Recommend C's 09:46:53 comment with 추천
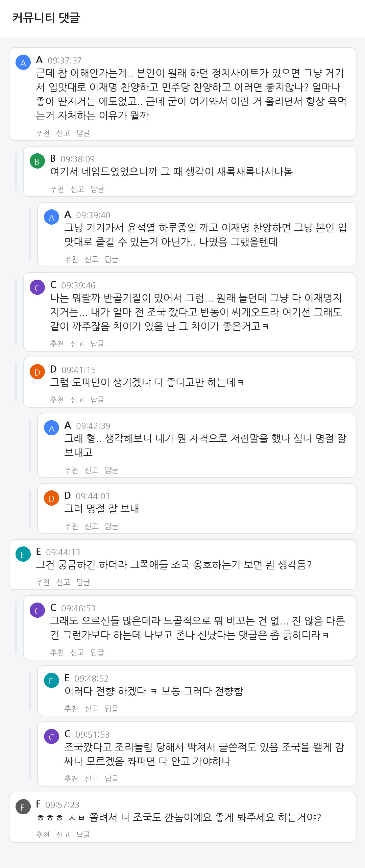The width and height of the screenshot is (365, 868). (57, 652)
